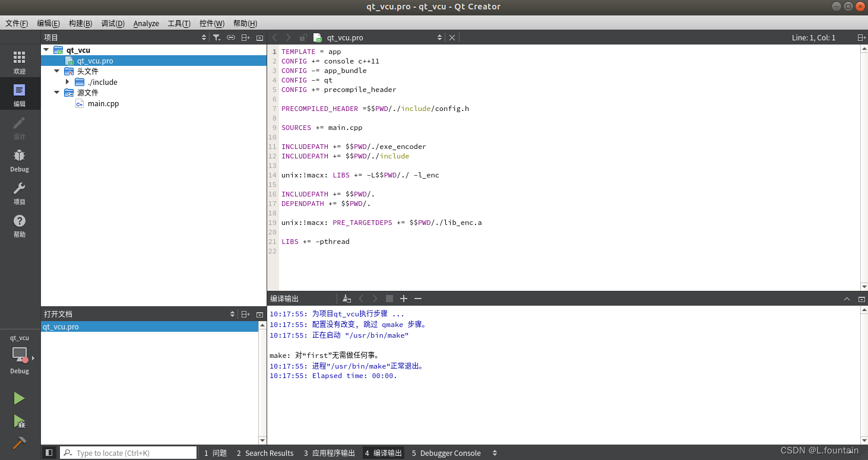Open the 编辑(E) menu
868x460 pixels.
(x=48, y=23)
